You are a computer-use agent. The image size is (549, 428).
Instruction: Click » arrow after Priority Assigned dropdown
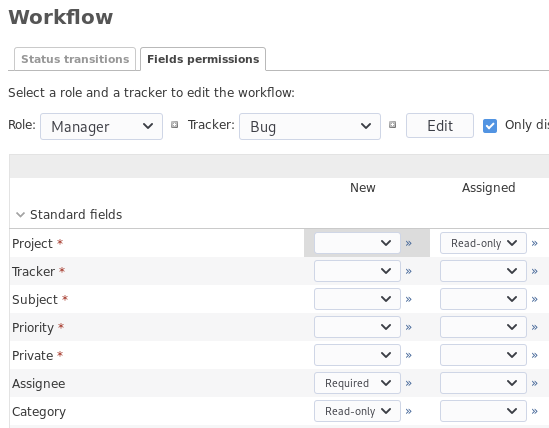click(x=534, y=327)
